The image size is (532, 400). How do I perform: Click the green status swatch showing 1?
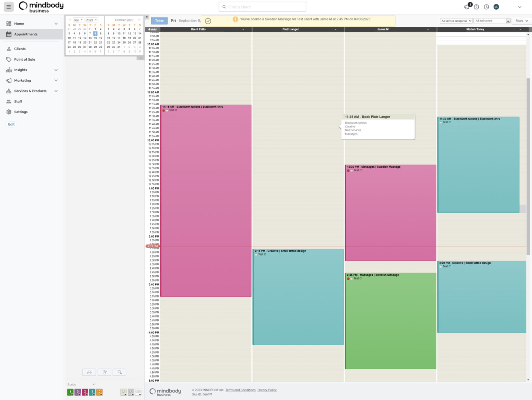[70, 392]
